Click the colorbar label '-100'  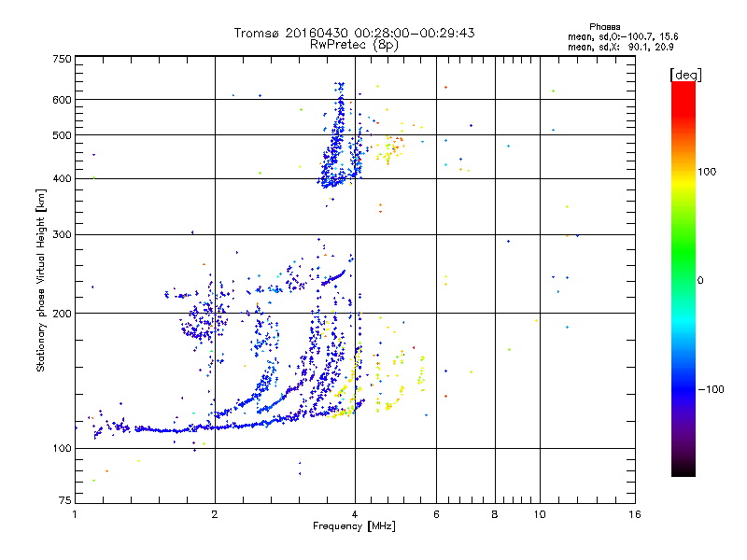711,389
